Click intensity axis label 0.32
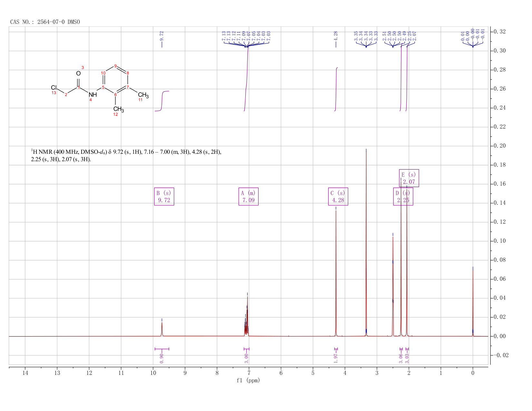 (499, 32)
